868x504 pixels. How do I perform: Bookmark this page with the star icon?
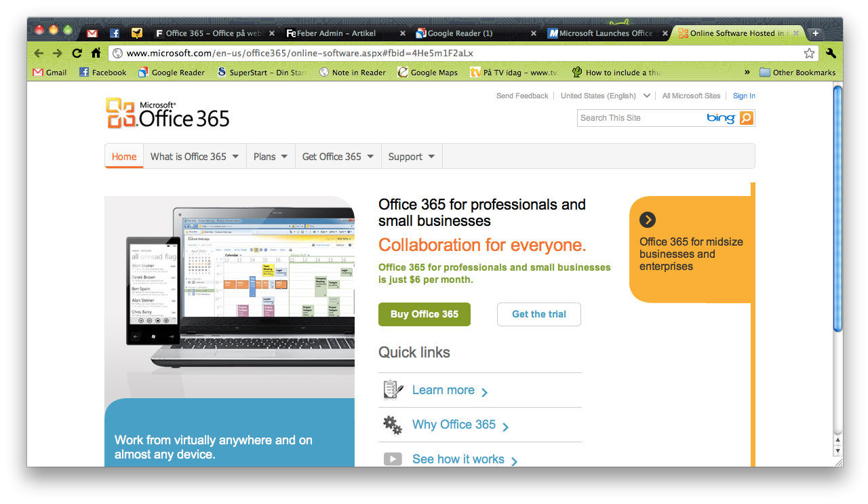click(x=809, y=53)
